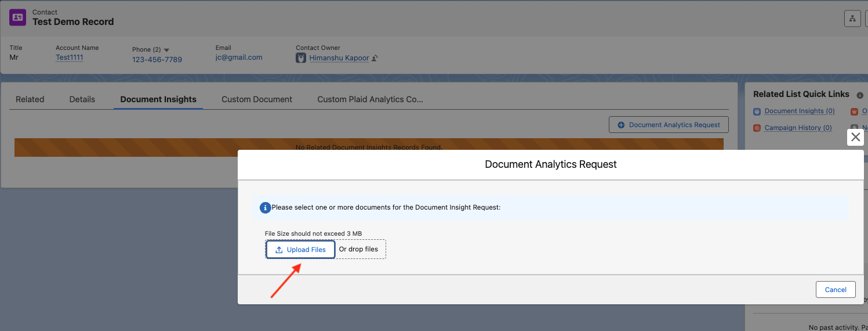The height and width of the screenshot is (331, 868).
Task: Select the Document Insights tab
Action: pyautogui.click(x=158, y=99)
